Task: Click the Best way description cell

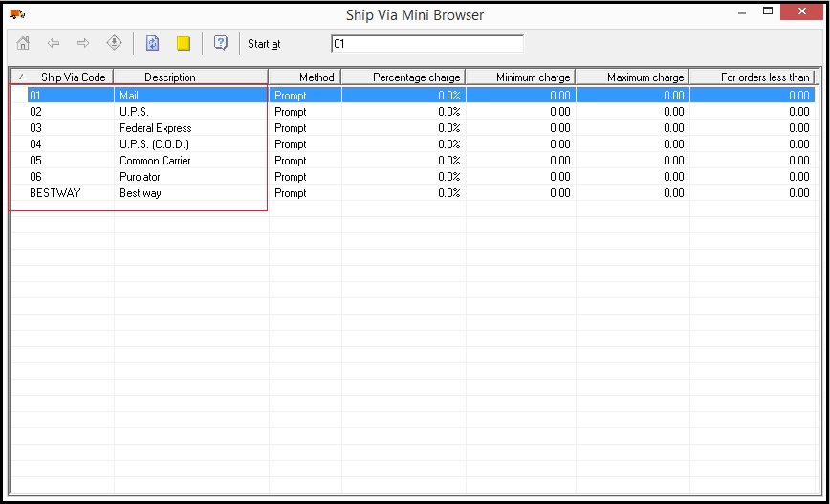Action: pyautogui.click(x=191, y=193)
